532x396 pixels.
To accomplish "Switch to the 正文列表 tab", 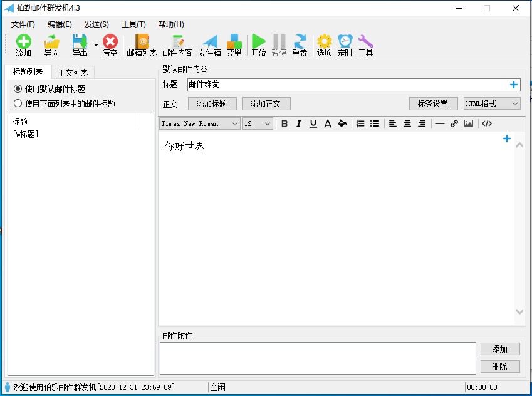I will tap(73, 73).
